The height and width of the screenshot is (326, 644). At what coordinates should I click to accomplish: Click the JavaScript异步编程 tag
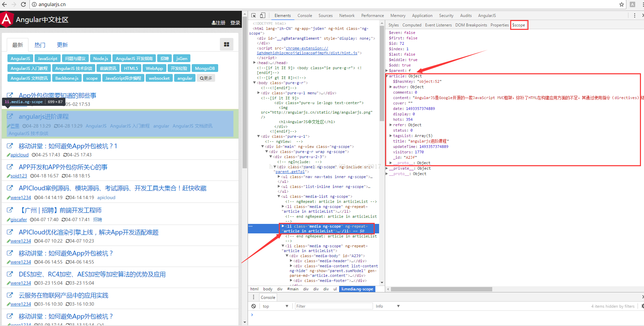click(x=123, y=78)
